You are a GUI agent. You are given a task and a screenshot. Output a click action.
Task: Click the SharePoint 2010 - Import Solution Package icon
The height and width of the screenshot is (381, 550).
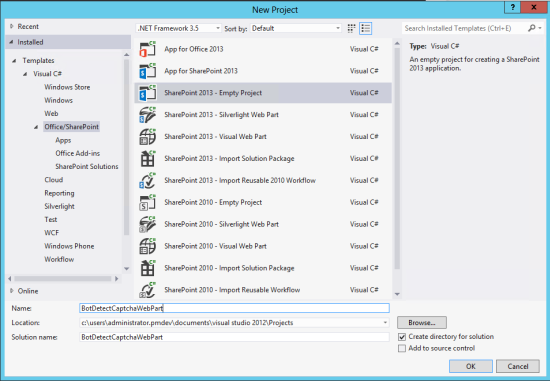(147, 268)
